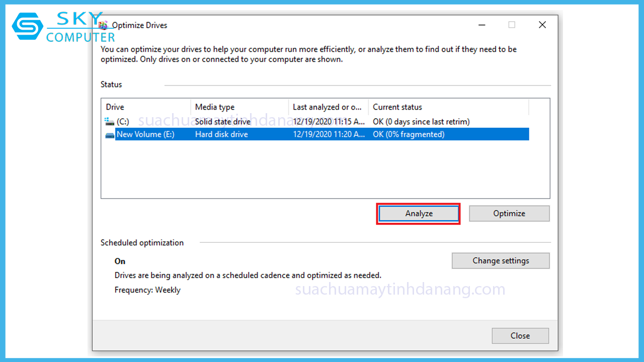Image resolution: width=644 pixels, height=362 pixels.
Task: Close the window with the X button
Action: pos(542,25)
